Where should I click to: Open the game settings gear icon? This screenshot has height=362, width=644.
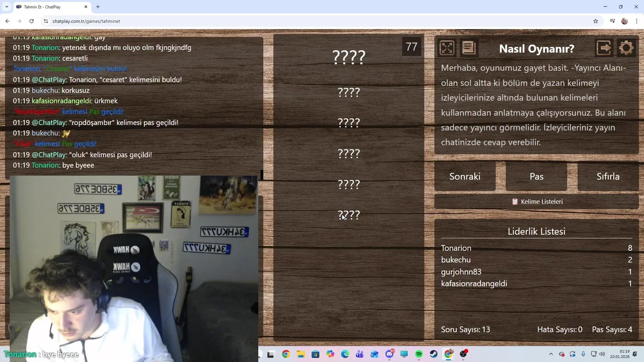626,48
